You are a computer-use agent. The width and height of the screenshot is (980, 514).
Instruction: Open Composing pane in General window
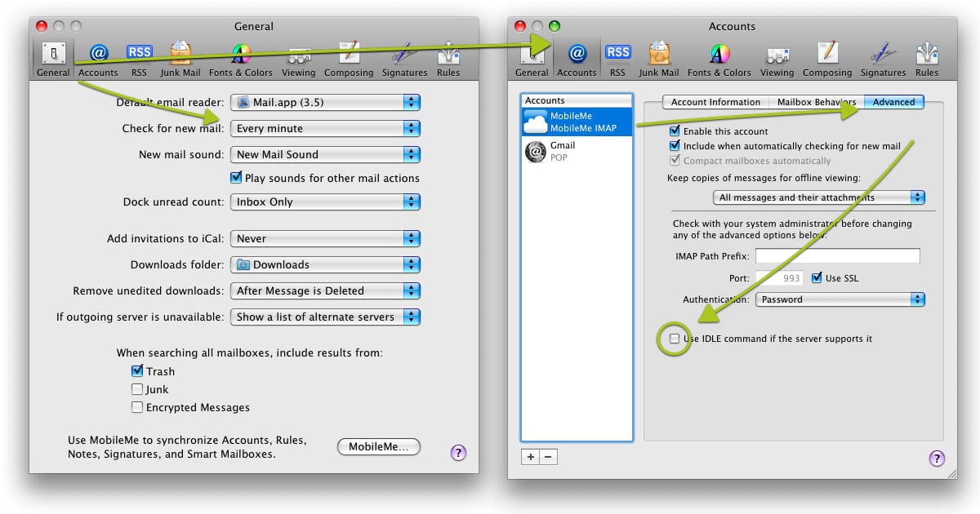[349, 60]
